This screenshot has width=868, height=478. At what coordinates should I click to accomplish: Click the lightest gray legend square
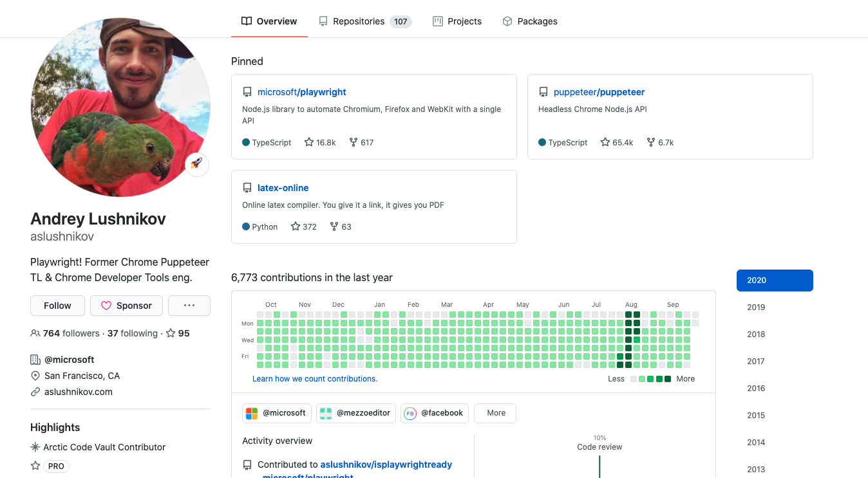pyautogui.click(x=634, y=379)
